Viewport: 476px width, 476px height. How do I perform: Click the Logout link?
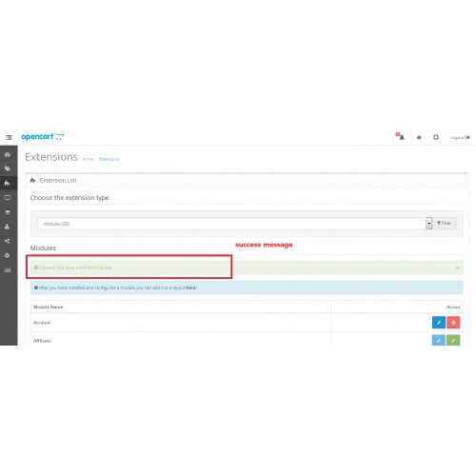(x=460, y=137)
